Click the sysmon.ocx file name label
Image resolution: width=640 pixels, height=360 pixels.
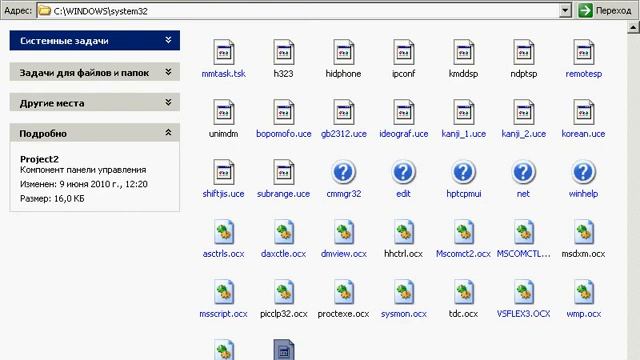click(404, 314)
